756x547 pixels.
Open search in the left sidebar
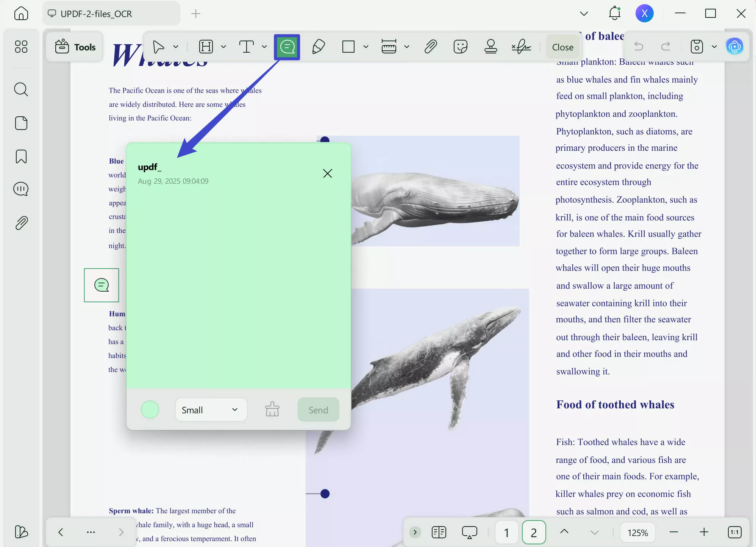21,89
